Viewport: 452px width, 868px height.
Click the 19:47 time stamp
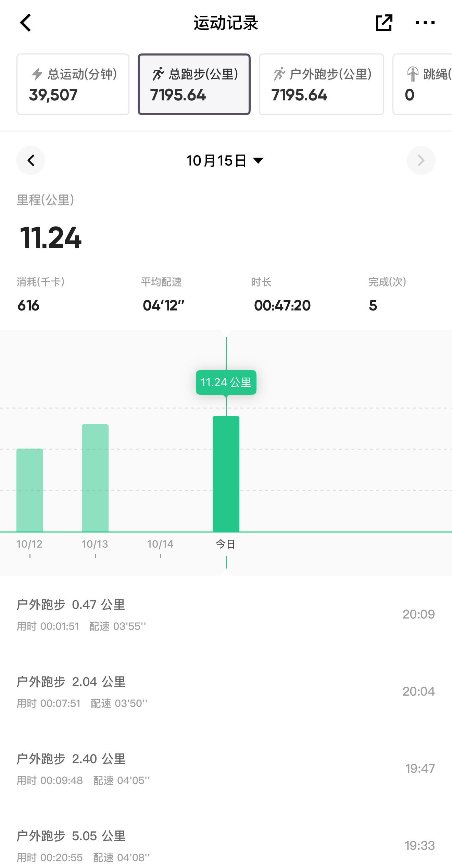click(420, 769)
